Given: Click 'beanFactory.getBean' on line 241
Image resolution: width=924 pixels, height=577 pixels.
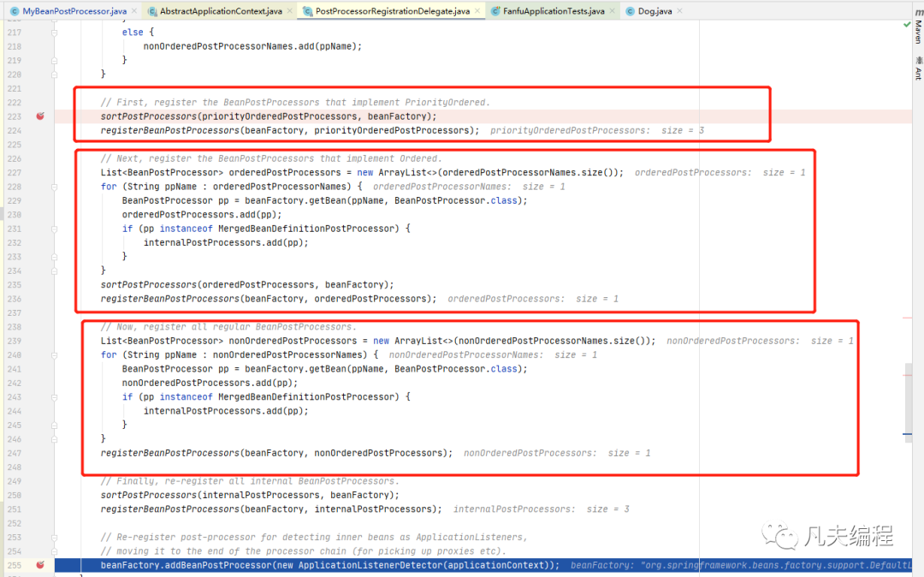Looking at the screenshot, I should click(295, 369).
